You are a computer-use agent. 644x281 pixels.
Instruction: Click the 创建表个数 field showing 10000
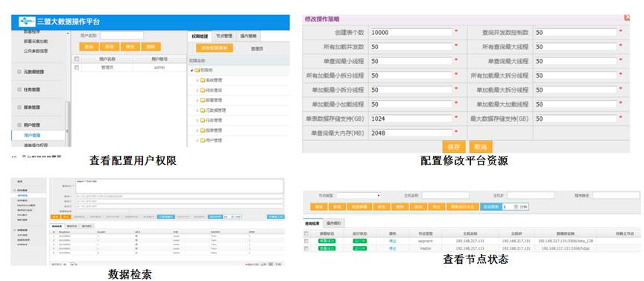(x=411, y=33)
